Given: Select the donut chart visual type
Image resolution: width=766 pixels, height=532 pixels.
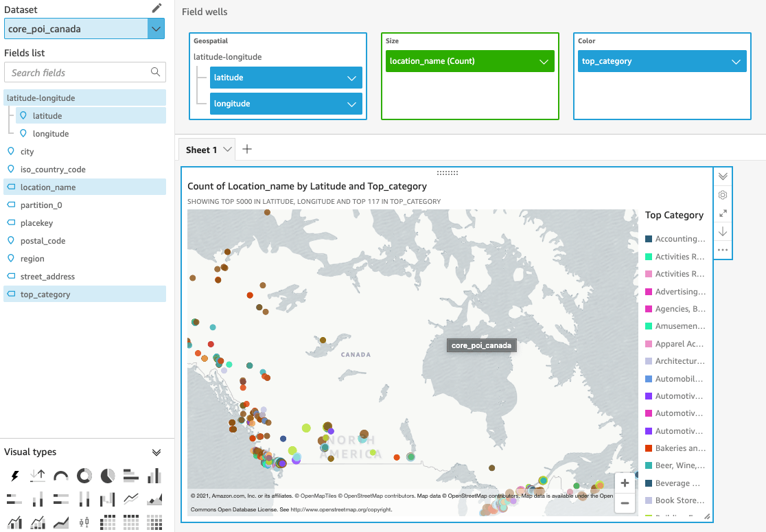Looking at the screenshot, I should click(84, 475).
